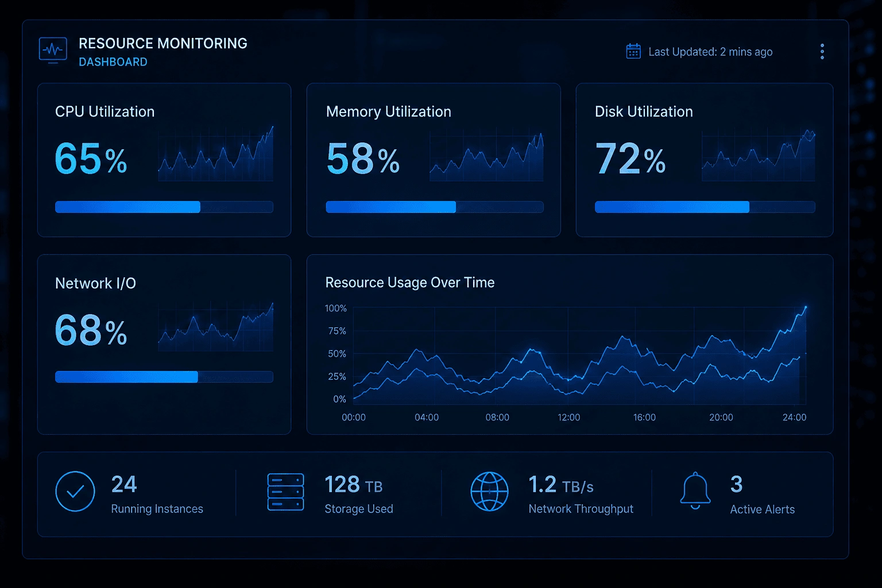Click the Network Throughput label
The width and height of the screenshot is (882, 588).
(x=581, y=509)
